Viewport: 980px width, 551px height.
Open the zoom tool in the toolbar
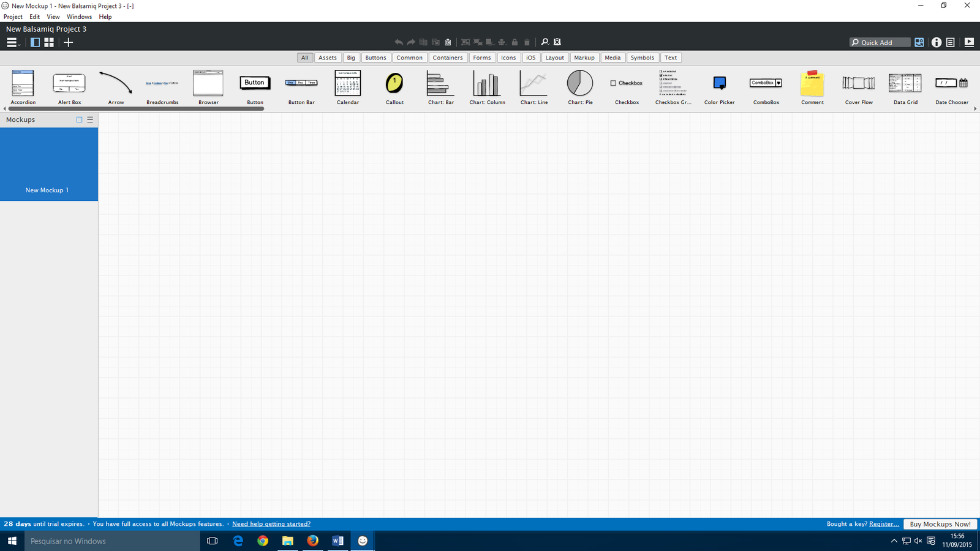click(x=545, y=42)
